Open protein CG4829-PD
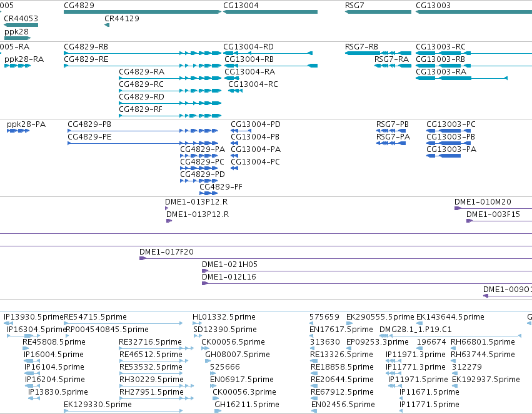Viewport: 532px width, 414px height. click(x=203, y=174)
